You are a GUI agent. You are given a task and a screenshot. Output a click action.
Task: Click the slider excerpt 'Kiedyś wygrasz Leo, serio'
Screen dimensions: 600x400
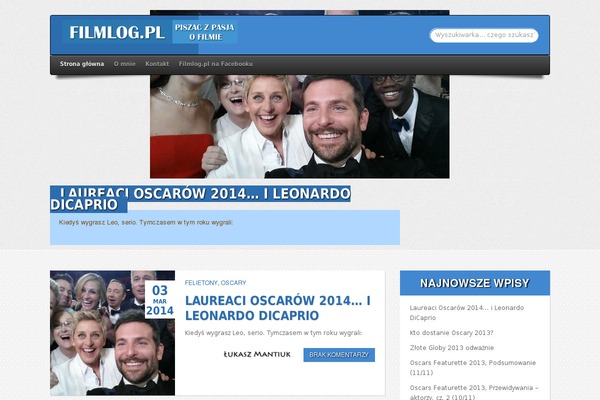[x=146, y=222]
